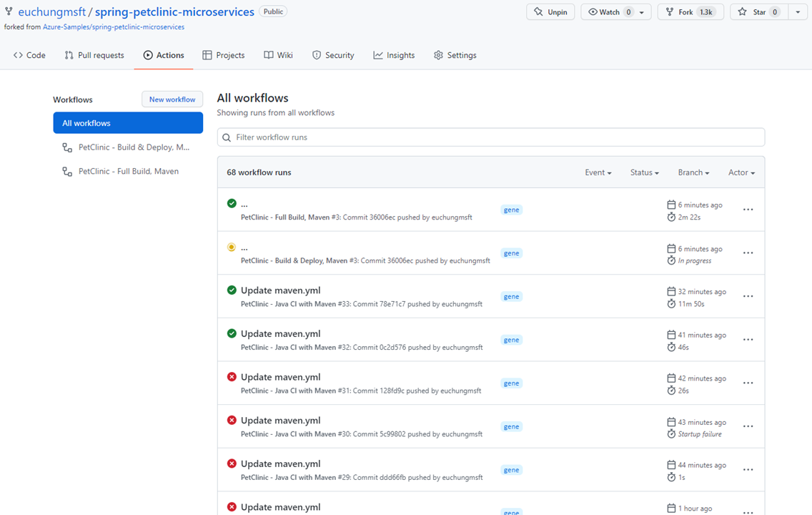This screenshot has width=812, height=515.
Task: Click the gene branch label on run #33
Action: pos(512,296)
